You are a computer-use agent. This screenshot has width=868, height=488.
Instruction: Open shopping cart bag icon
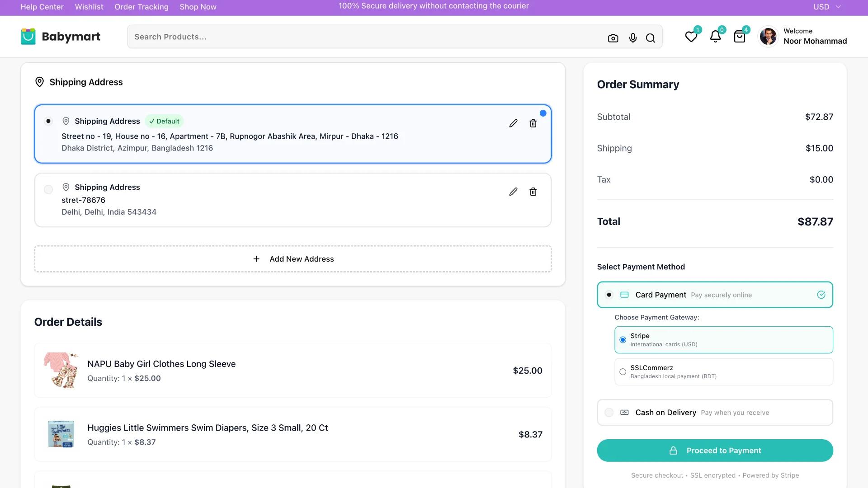pyautogui.click(x=740, y=37)
